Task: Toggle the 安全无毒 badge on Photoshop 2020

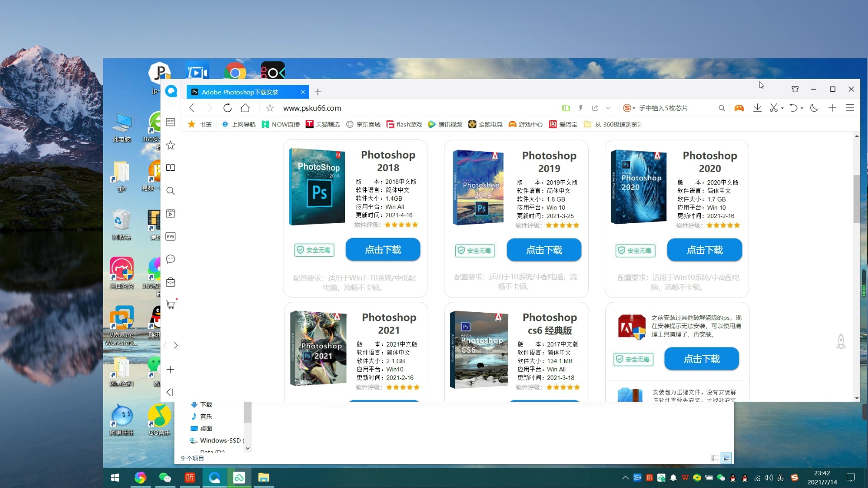Action: click(636, 250)
